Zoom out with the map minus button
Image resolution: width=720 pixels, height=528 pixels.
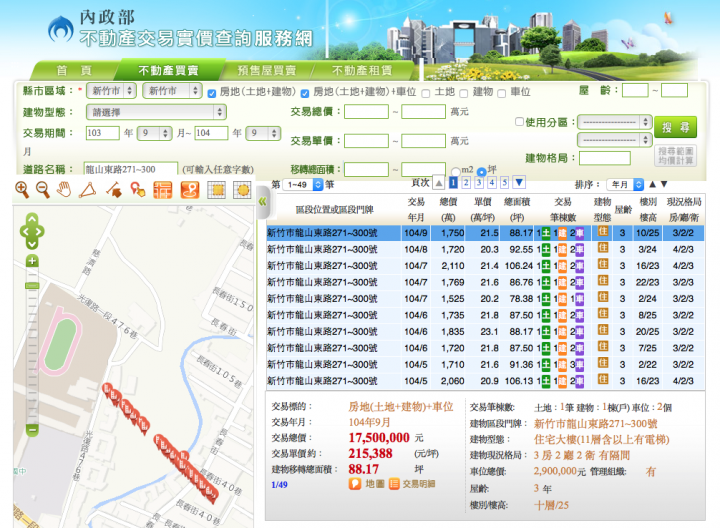click(x=32, y=430)
